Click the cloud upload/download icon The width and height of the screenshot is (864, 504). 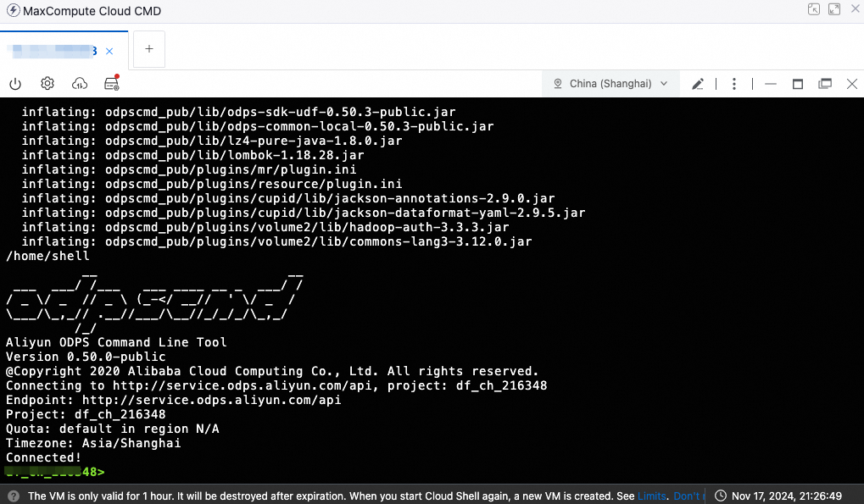[x=80, y=84]
